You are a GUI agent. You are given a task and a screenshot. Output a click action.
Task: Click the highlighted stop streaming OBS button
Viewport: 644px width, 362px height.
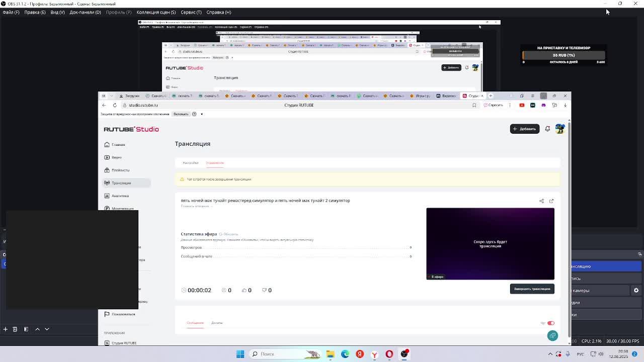[x=606, y=266]
